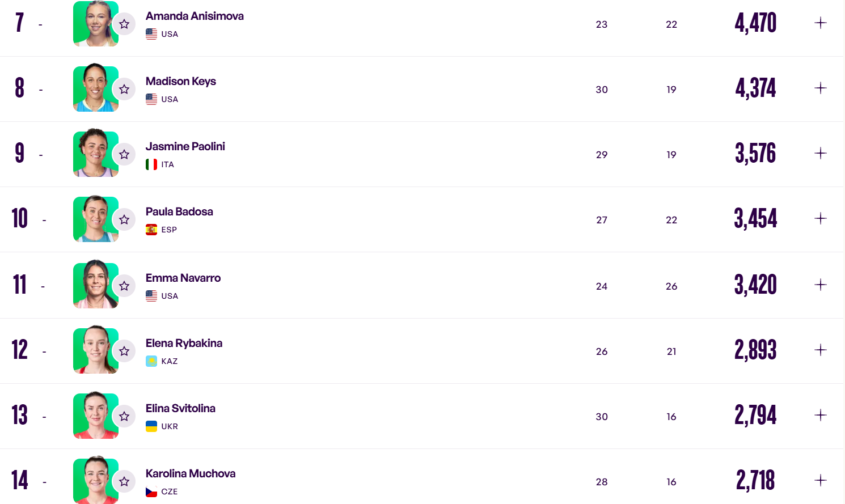The width and height of the screenshot is (845, 504).
Task: Click Madison Keys player photo
Action: 96,87
